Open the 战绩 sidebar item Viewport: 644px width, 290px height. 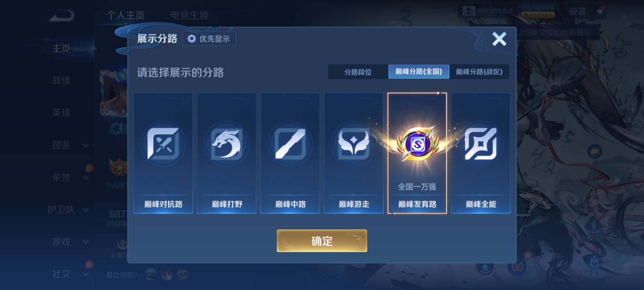coord(61,80)
